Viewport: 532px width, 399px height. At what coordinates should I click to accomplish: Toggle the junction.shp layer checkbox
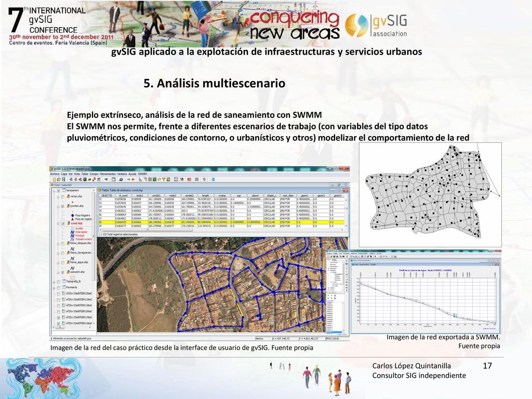click(x=63, y=206)
